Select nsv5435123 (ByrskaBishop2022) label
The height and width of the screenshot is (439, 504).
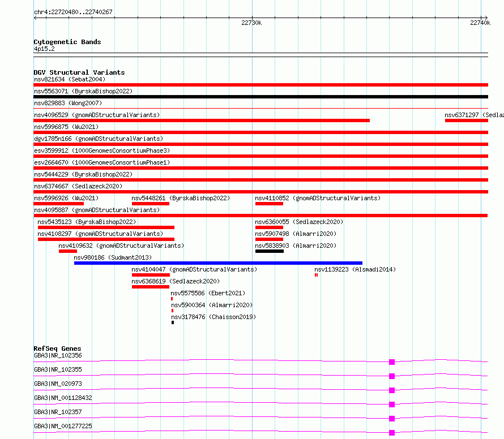[87, 222]
